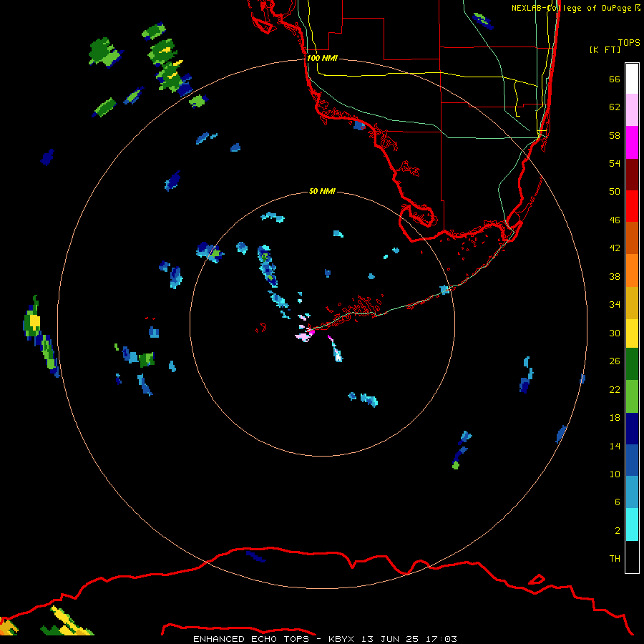
Task: Click the 62 value in the legend
Action: tap(615, 107)
